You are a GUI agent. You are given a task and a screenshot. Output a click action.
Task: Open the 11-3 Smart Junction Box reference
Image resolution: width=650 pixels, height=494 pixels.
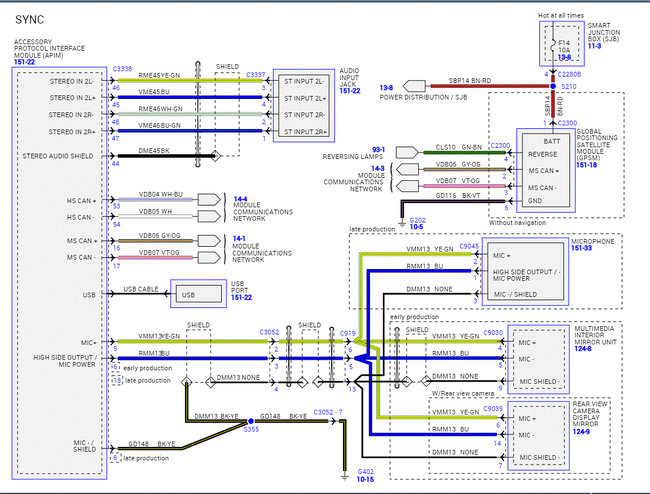point(594,46)
